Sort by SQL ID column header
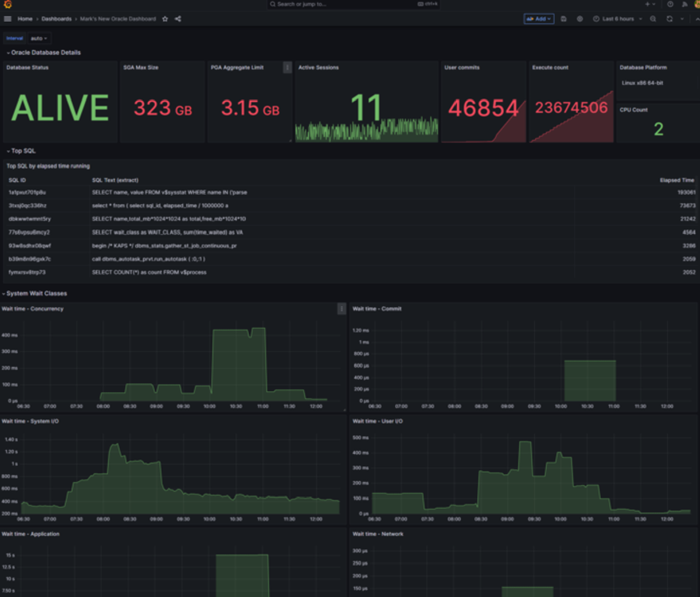This screenshot has width=700, height=597. [17, 180]
